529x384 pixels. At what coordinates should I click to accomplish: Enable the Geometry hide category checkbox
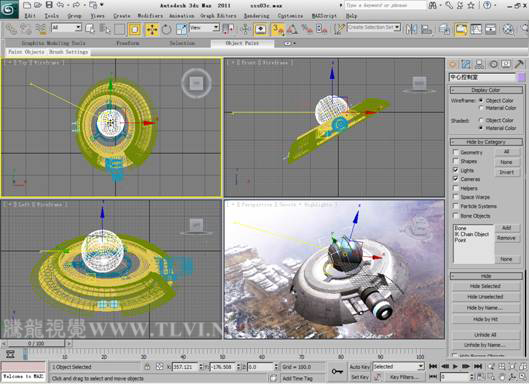[455, 152]
